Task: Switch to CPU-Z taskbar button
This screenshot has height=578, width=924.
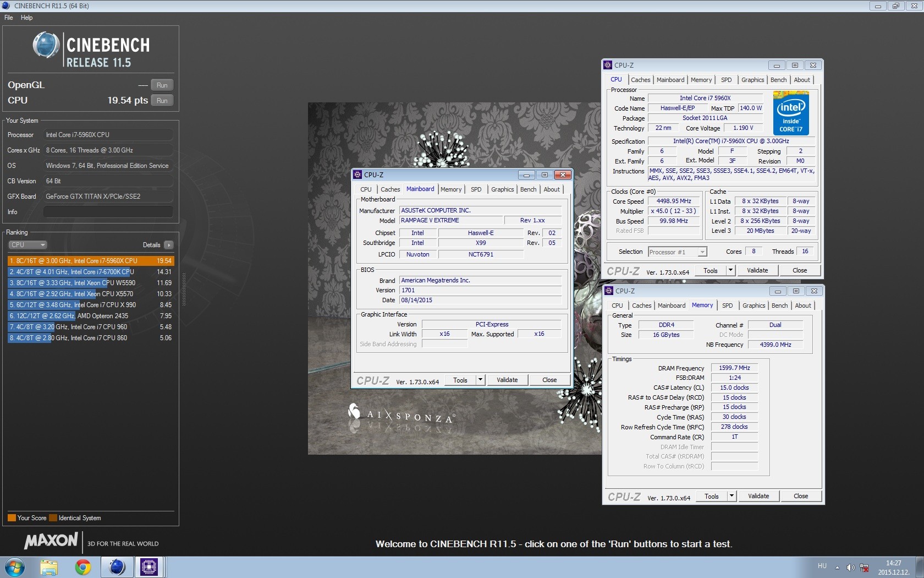Action: pos(149,567)
